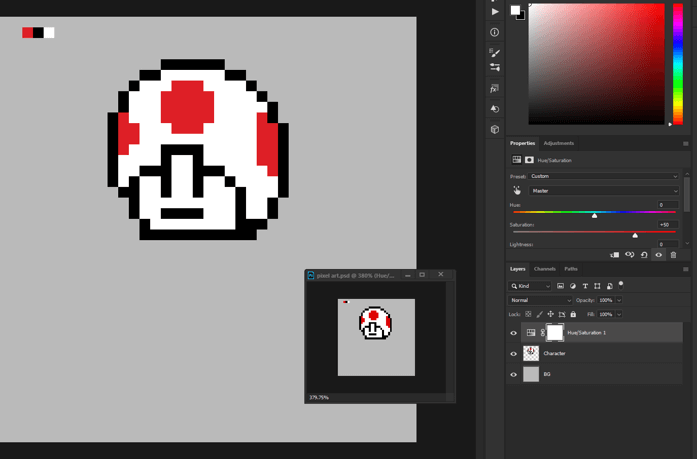Open the Properties panel flyout menu

point(686,143)
